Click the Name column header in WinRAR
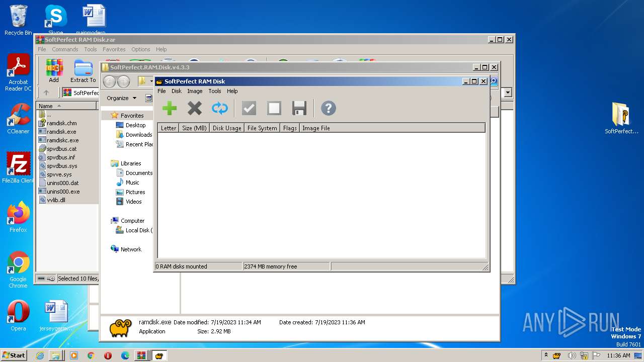 (66, 106)
